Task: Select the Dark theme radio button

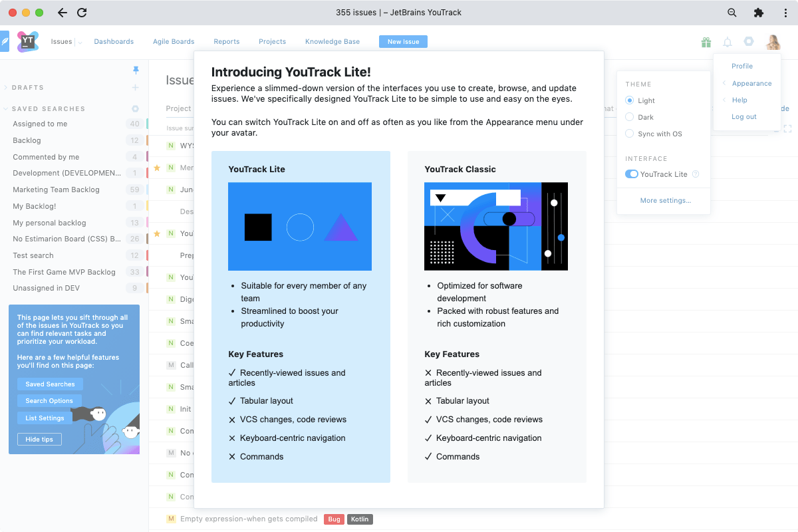Action: [x=630, y=117]
